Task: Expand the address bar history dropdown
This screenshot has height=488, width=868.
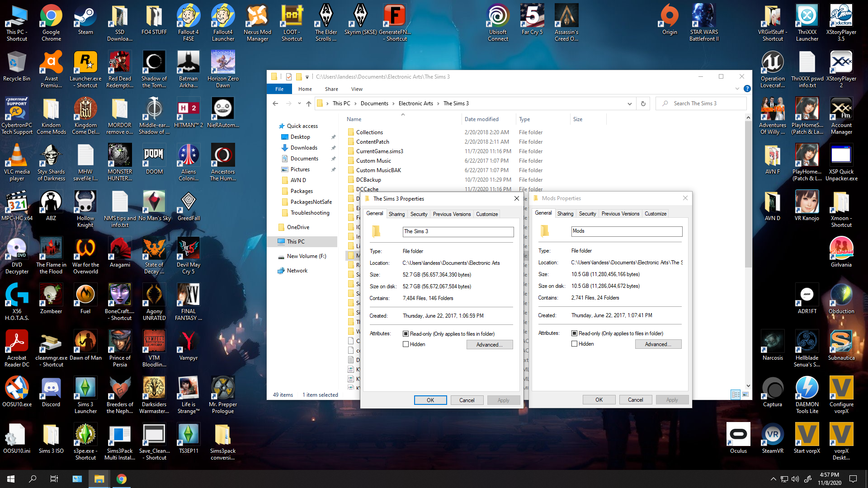Action: (x=629, y=103)
